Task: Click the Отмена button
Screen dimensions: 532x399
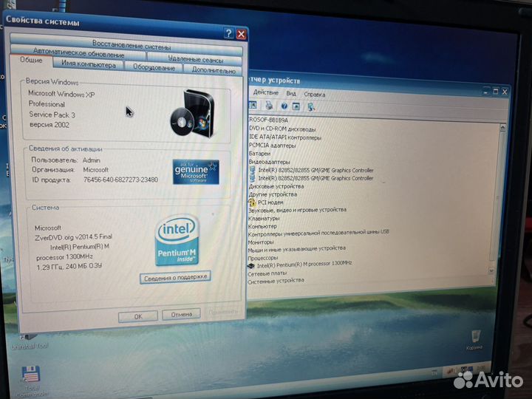Action: [181, 315]
